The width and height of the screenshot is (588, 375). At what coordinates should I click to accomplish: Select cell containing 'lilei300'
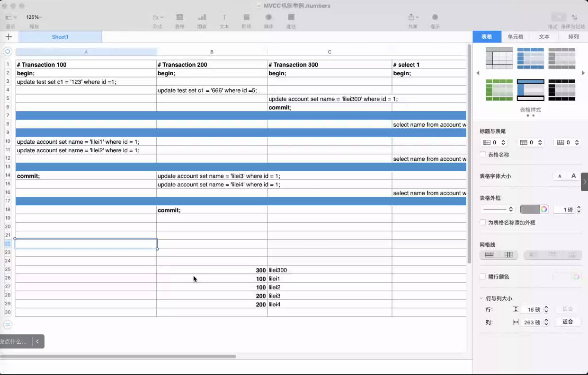click(330, 270)
